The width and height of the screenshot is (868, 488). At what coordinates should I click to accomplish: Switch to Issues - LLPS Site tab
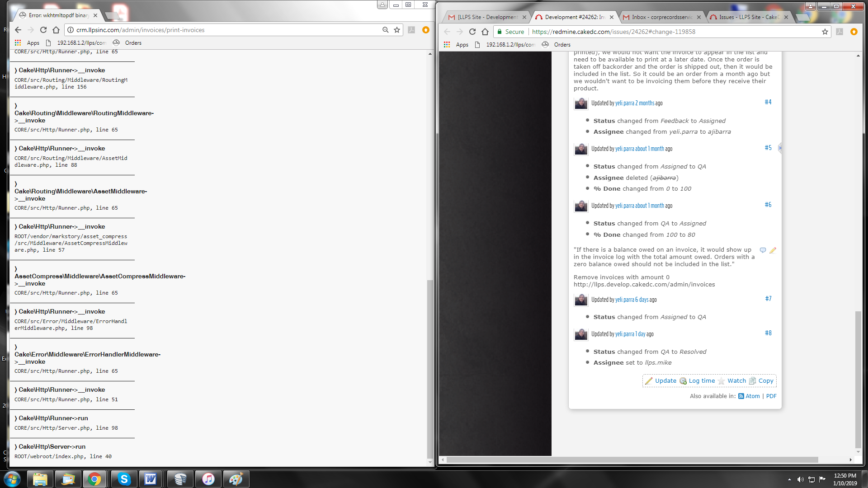click(749, 17)
